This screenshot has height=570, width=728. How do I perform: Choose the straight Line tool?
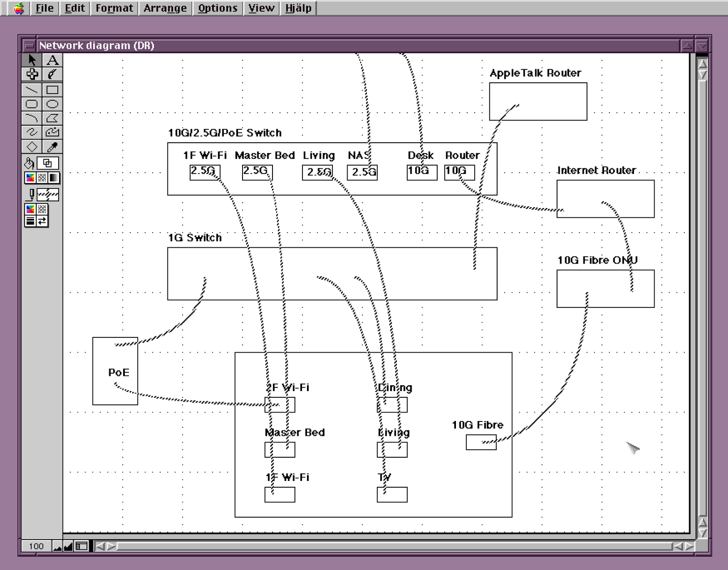[x=32, y=90]
